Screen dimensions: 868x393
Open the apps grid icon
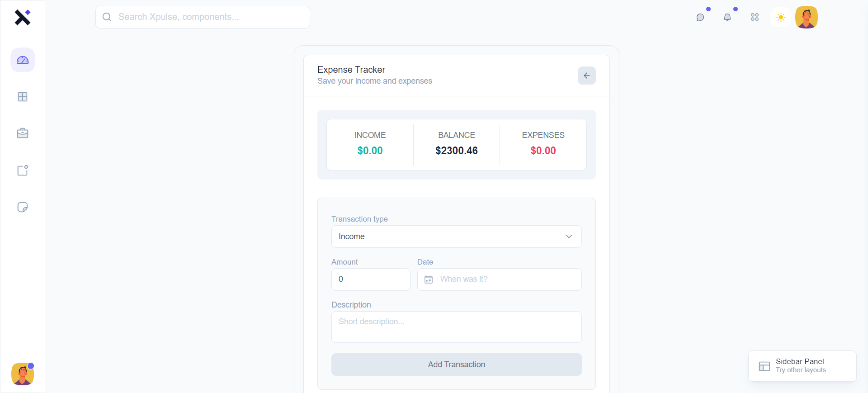tap(755, 17)
